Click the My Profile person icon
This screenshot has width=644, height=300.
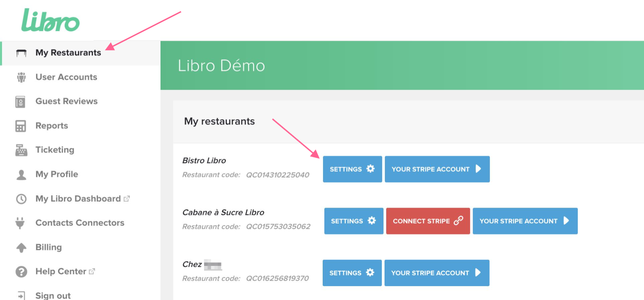coord(21,174)
